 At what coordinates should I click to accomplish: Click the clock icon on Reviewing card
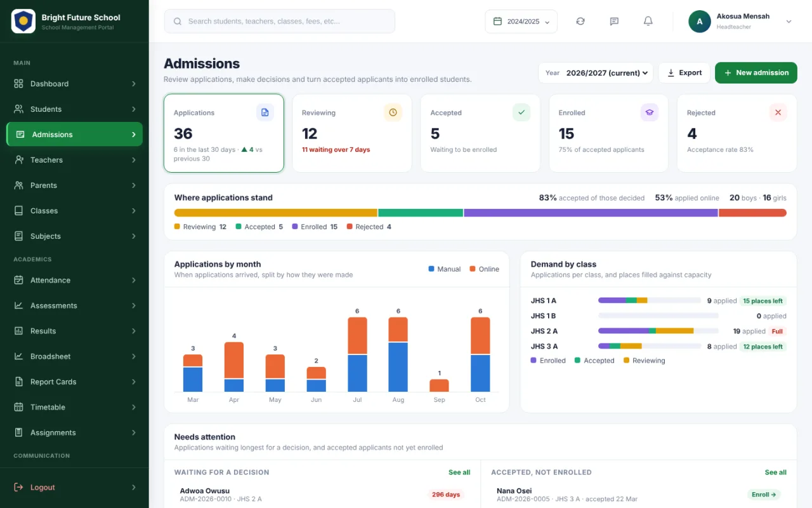[x=393, y=112]
